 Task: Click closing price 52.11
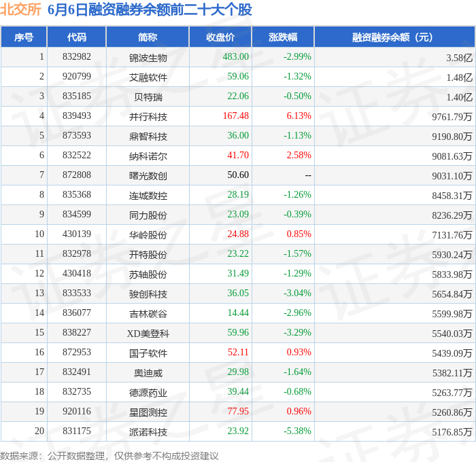[238, 353]
